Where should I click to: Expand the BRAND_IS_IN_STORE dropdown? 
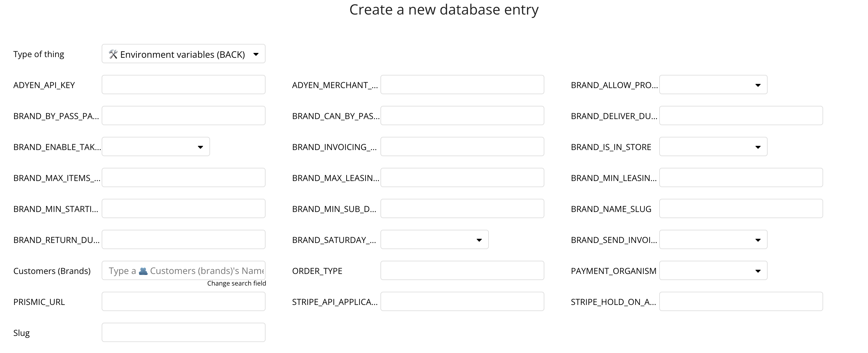[x=713, y=147]
